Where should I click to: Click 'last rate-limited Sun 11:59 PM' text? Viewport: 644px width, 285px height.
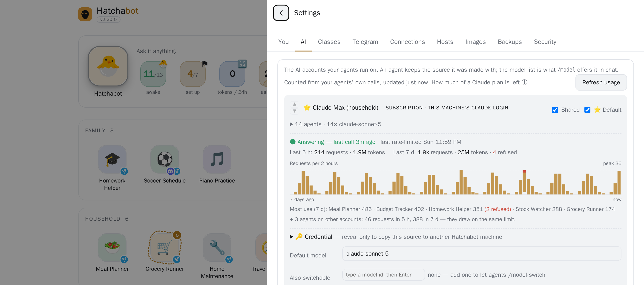[421, 142]
